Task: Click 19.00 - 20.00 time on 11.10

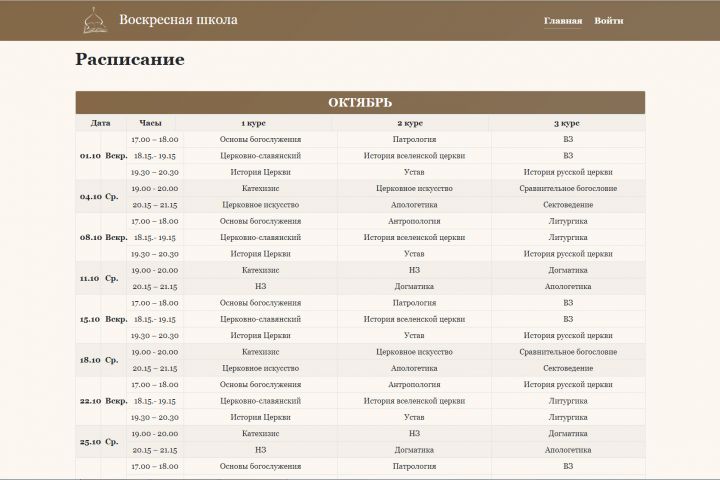Action: (x=155, y=270)
